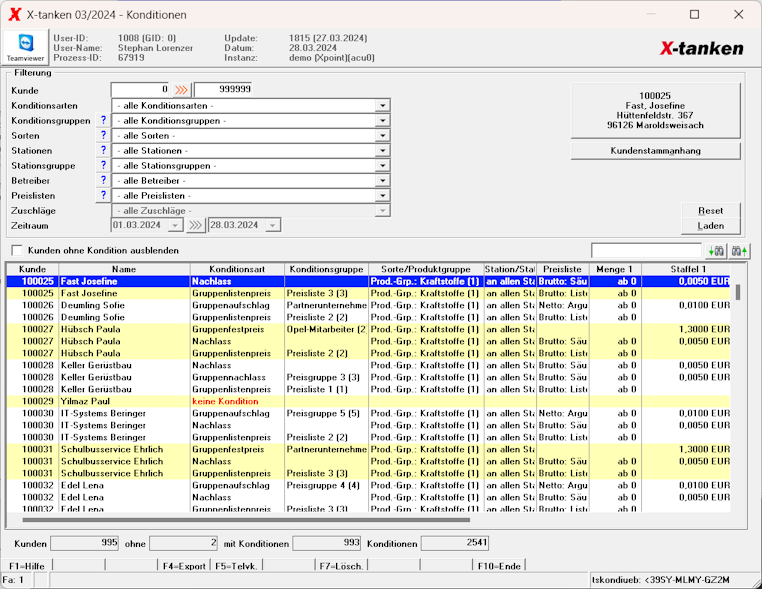Viewport: 762px width, 589px height.
Task: Click the F5=Telvk. function key
Action: [x=236, y=566]
